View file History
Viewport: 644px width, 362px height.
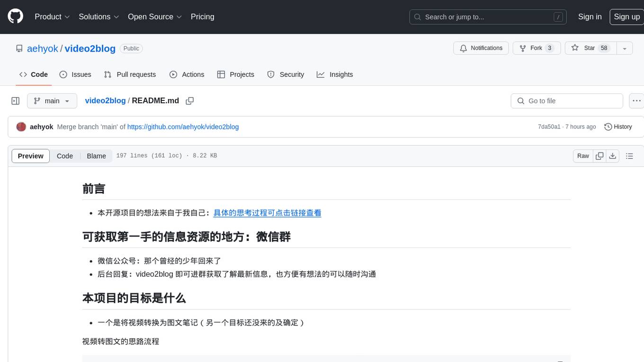point(618,127)
